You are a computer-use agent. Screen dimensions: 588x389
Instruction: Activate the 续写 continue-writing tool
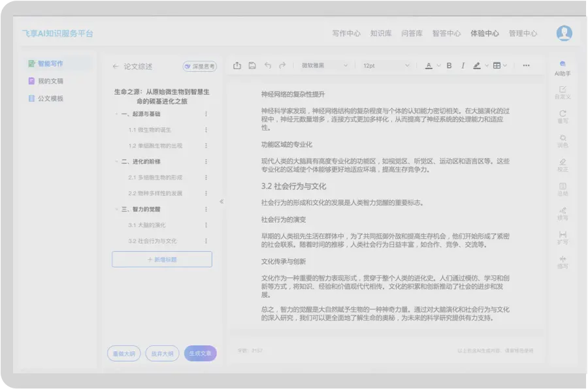coord(563,213)
